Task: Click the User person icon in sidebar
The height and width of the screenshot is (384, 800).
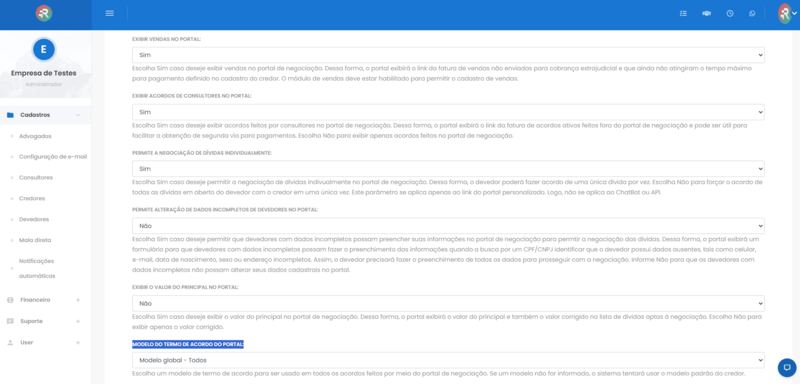Action: point(10,343)
